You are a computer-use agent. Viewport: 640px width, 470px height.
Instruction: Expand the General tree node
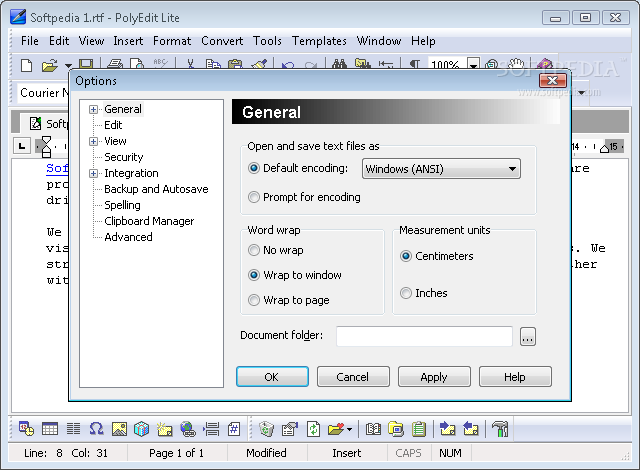(93, 109)
